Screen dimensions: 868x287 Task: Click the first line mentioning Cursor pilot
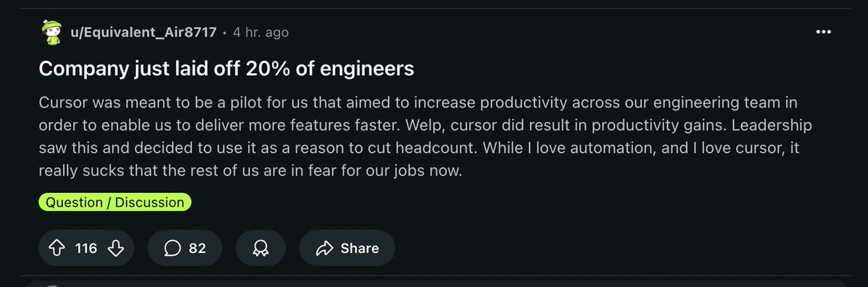pyautogui.click(x=418, y=103)
